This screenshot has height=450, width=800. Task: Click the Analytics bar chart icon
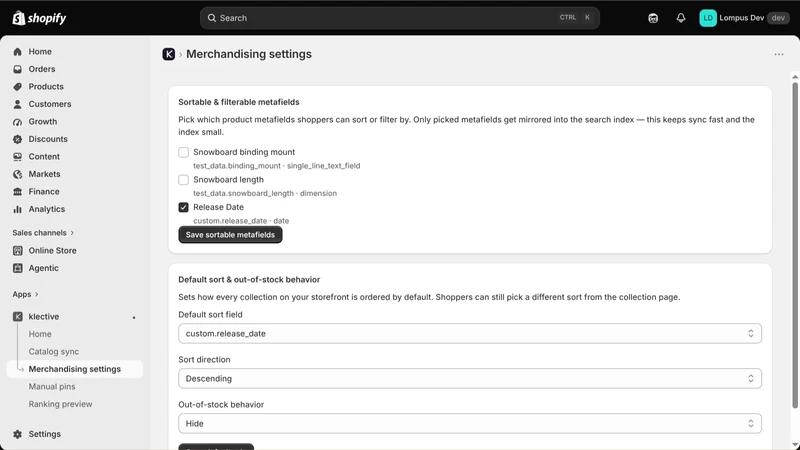pyautogui.click(x=17, y=209)
